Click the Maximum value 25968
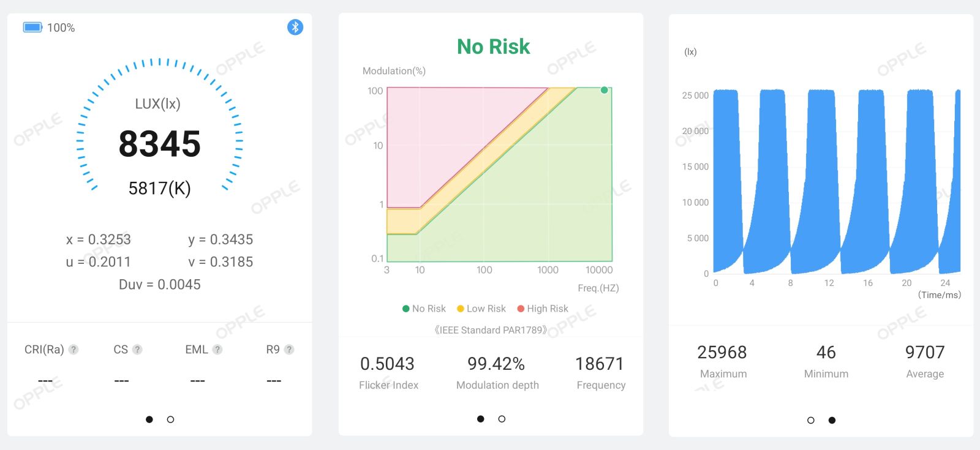 point(722,352)
